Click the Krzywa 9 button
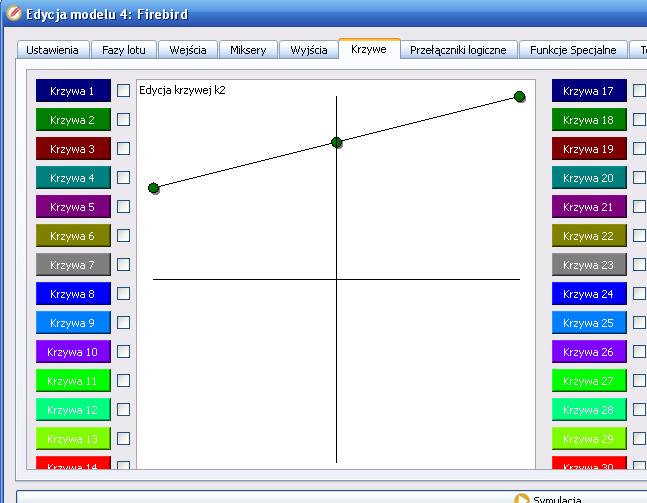 tap(73, 323)
